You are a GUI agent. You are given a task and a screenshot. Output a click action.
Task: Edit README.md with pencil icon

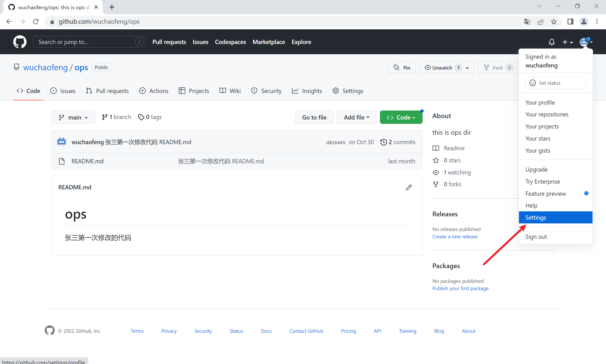[x=409, y=187]
